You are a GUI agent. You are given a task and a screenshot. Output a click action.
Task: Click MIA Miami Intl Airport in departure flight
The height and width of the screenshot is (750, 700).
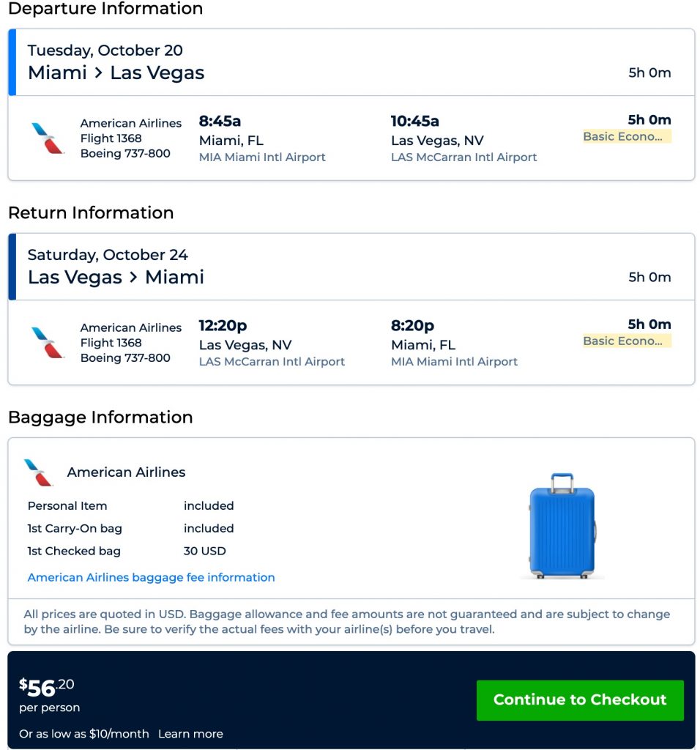point(262,157)
